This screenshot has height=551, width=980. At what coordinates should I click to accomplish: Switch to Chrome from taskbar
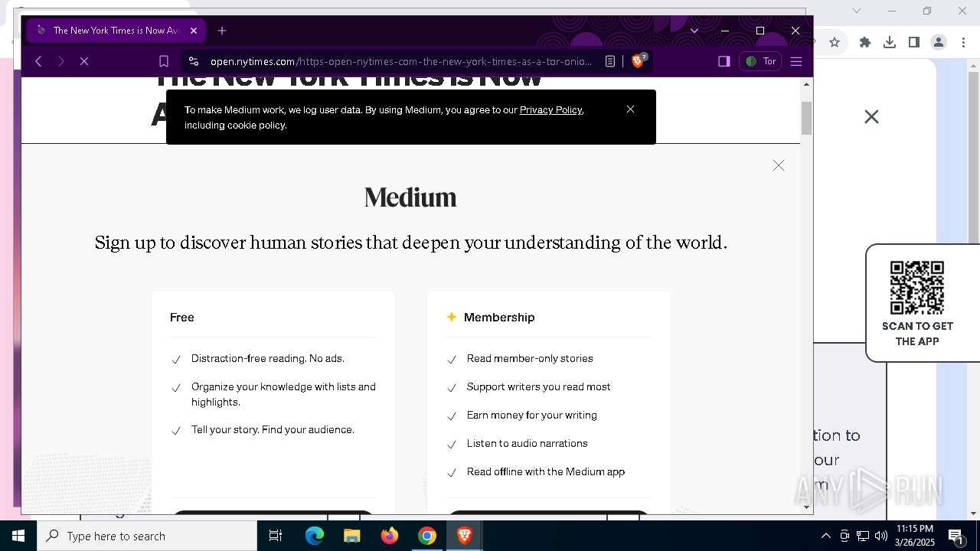(x=427, y=536)
